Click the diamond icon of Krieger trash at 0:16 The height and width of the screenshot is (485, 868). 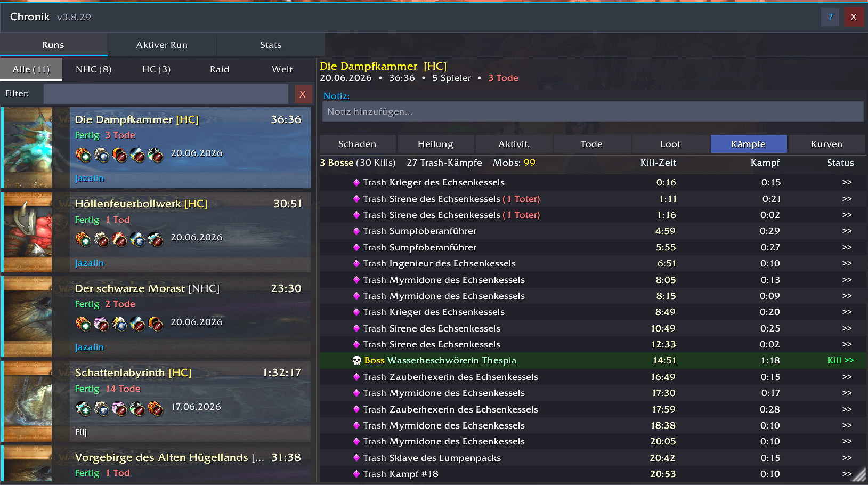[x=356, y=182]
